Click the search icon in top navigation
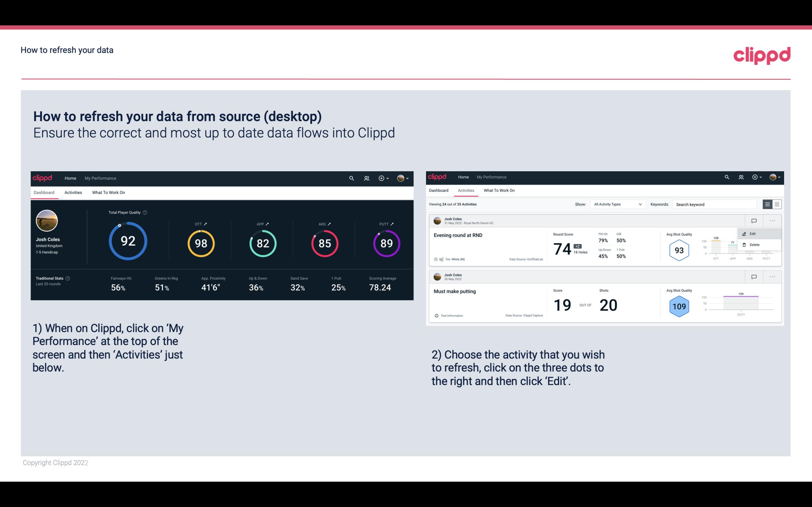The image size is (812, 507). 351,178
